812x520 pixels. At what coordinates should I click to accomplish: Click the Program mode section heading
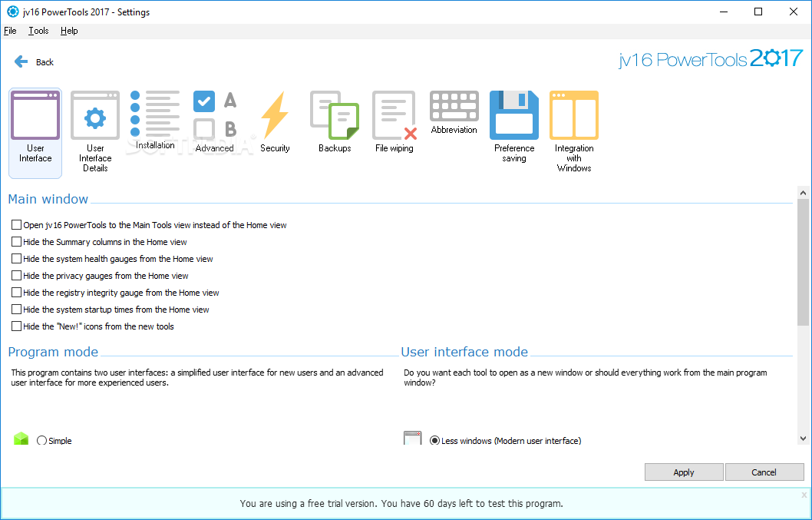pos(53,352)
